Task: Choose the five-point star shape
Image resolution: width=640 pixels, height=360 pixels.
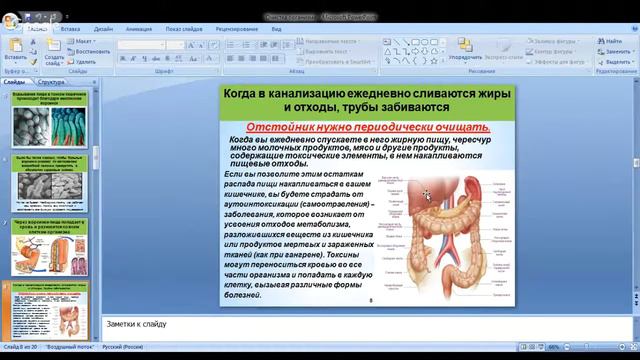Action: tap(434, 61)
